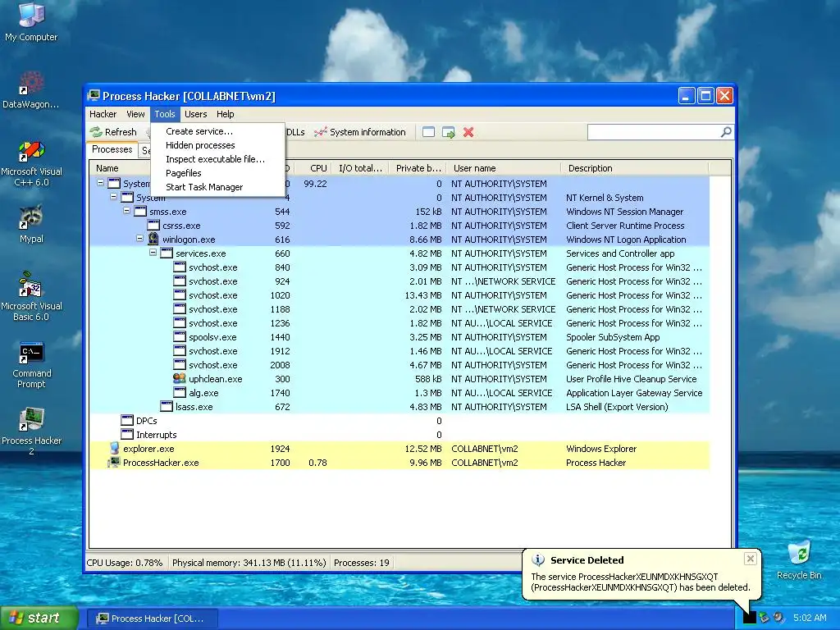
Task: Launch Microsoft Visual Basic 6.0 shortcut
Action: (x=31, y=296)
